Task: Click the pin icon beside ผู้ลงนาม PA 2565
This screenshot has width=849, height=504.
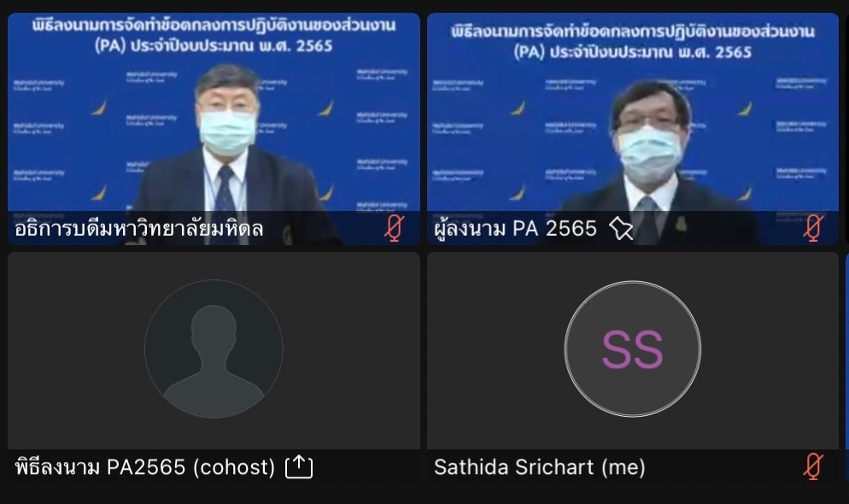Action: [620, 228]
